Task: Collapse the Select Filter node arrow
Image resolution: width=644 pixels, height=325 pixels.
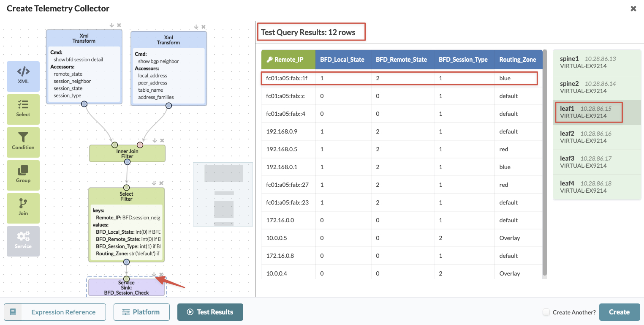Action: (154, 183)
